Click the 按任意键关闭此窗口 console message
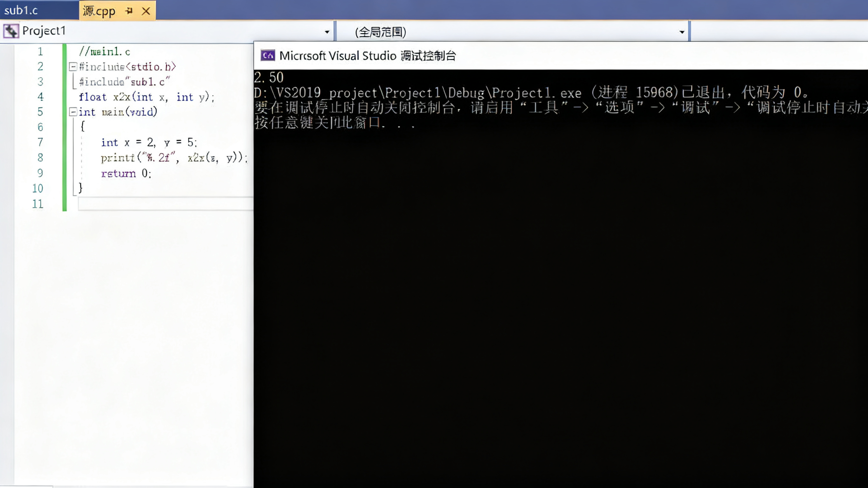Screen dimensions: 868x488 click(335, 122)
